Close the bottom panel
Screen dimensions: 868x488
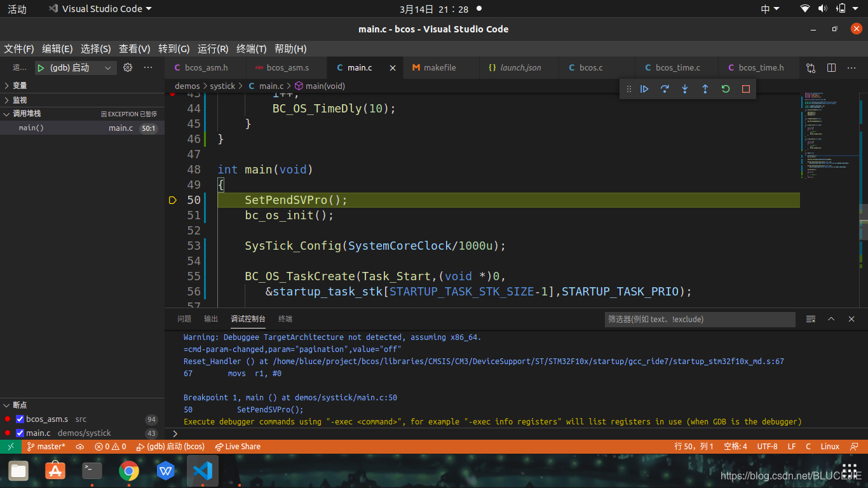pyautogui.click(x=851, y=319)
